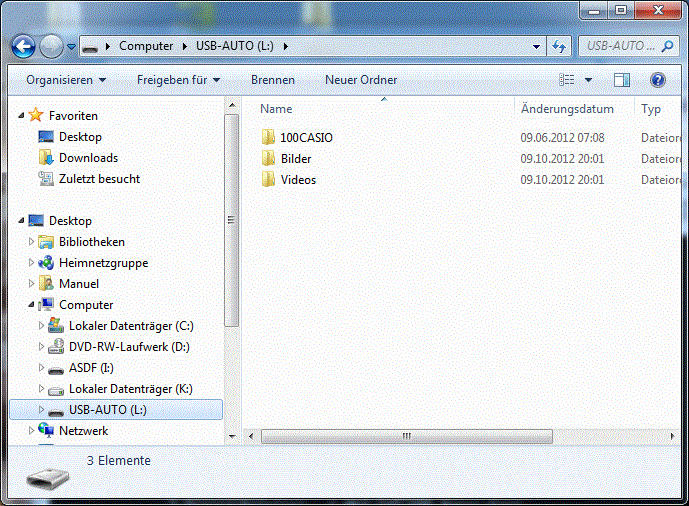Viewport: 689px width, 506px height.
Task: Click the navigation pane scroll up arrow
Action: pyautogui.click(x=232, y=105)
